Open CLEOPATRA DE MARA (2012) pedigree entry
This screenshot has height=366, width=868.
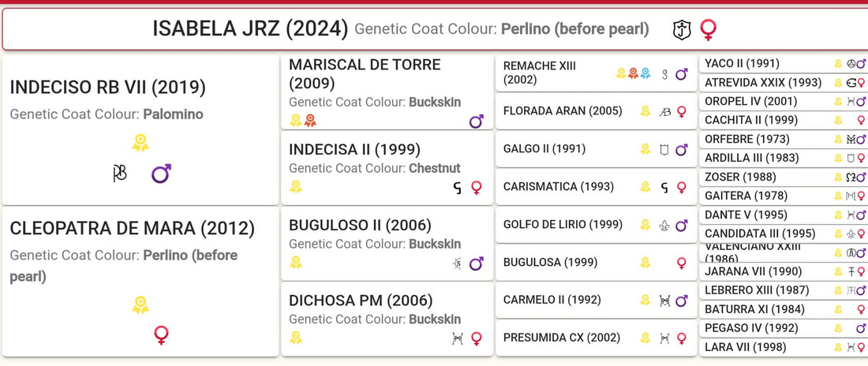(x=132, y=229)
